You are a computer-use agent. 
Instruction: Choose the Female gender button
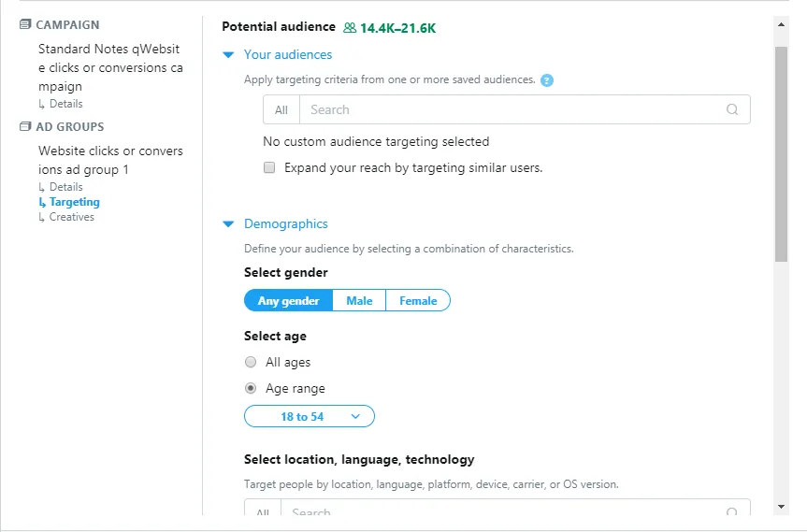(418, 300)
